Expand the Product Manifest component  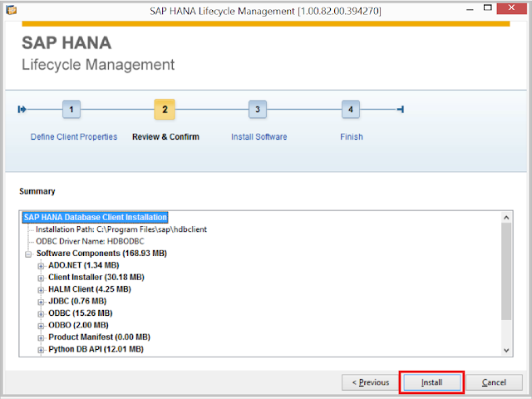41,337
